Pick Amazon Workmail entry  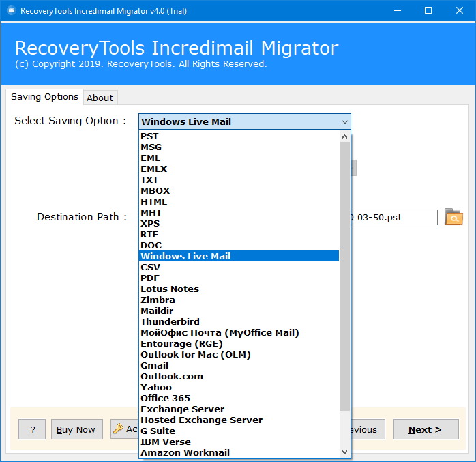239,453
